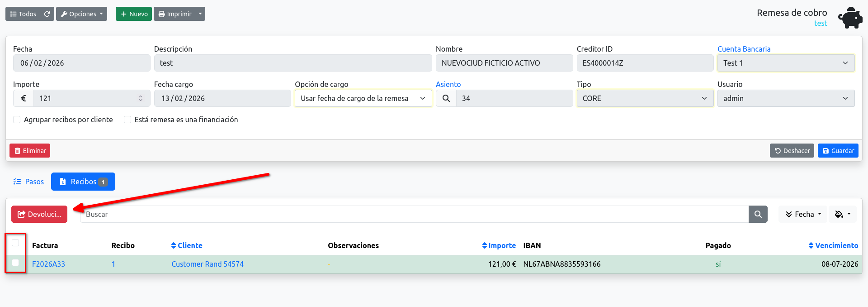Click the euro currency icon
The image size is (868, 307).
pos(24,98)
